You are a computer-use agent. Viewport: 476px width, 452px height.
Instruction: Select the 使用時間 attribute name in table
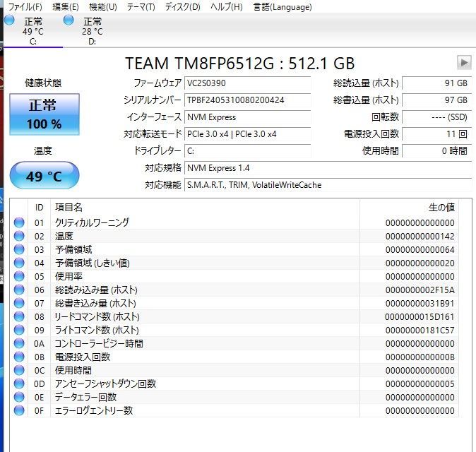73,370
